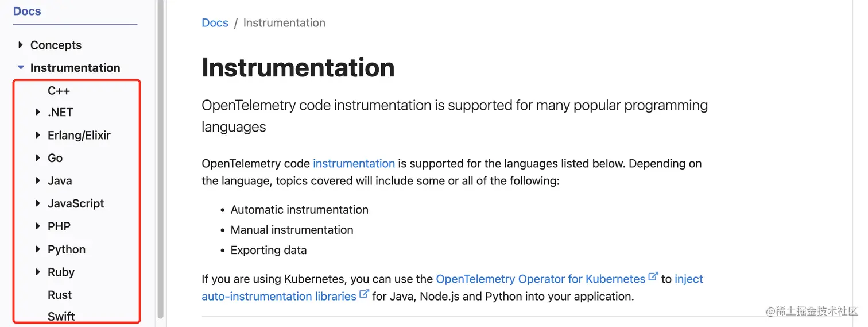
Task: Click the JavaScript expand arrow icon
Action: click(38, 203)
